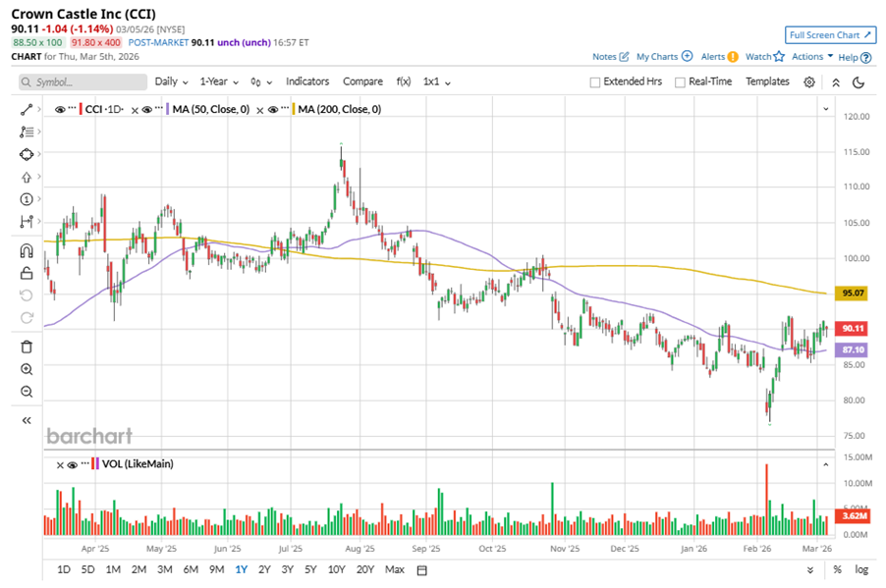This screenshot has height=588, width=886.
Task: Zoom in on the chart
Action: 27,369
